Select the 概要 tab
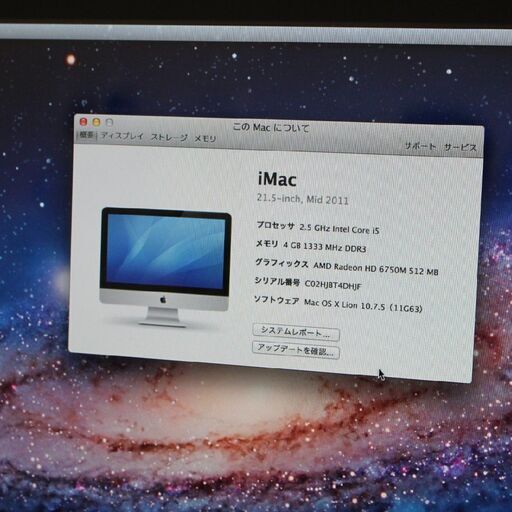This screenshot has height=512, width=512. coord(86,135)
